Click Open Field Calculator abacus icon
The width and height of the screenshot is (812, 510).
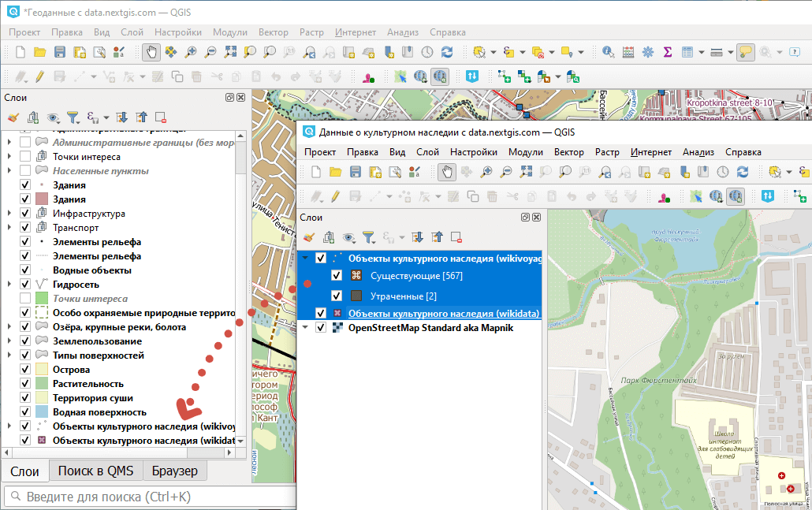click(x=628, y=52)
